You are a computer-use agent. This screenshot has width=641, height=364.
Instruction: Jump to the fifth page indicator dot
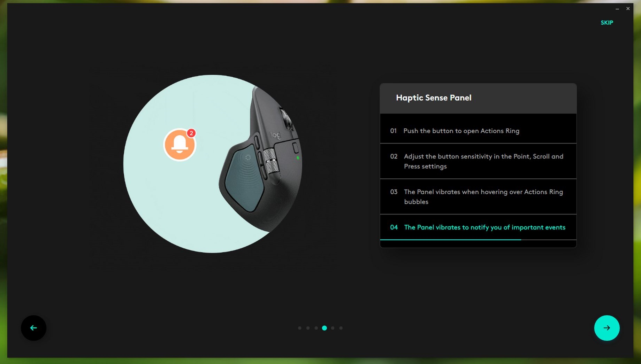(333, 328)
